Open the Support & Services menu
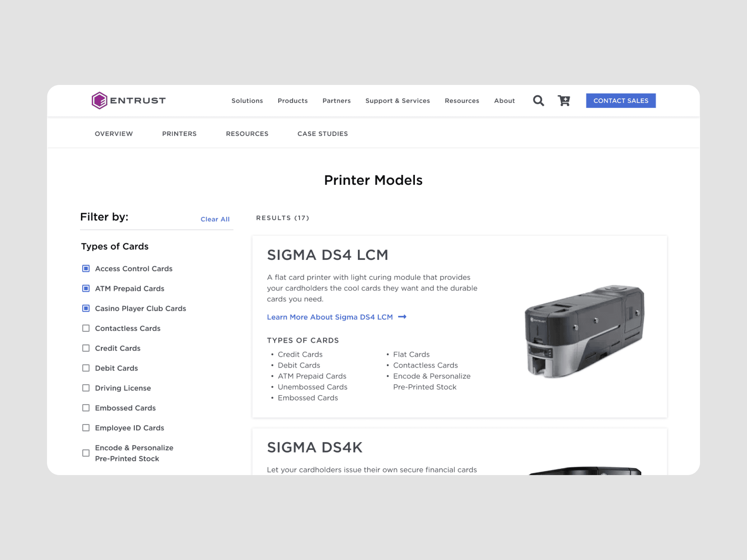The height and width of the screenshot is (560, 747). (397, 100)
